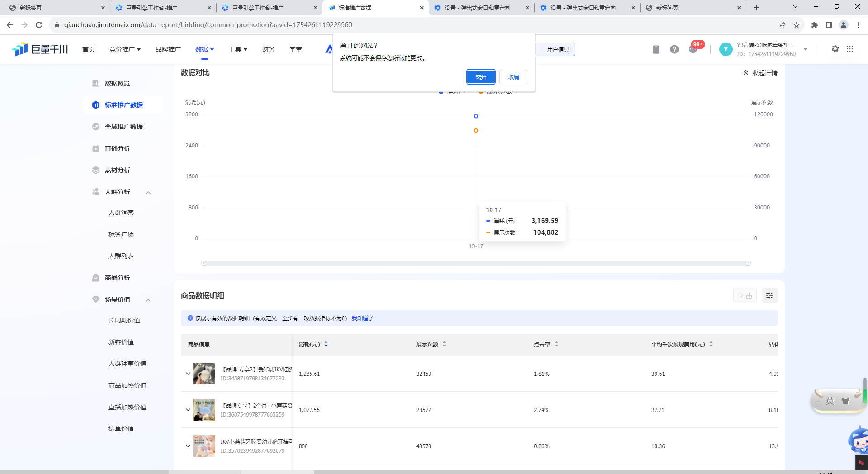Sort table by 点击率 column
868x474 pixels.
[557, 345]
